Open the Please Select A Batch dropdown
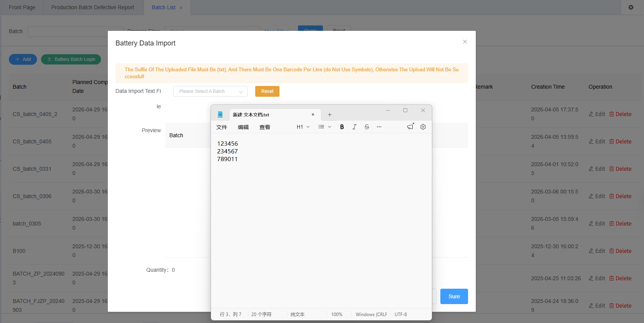644x323 pixels. tap(210, 91)
